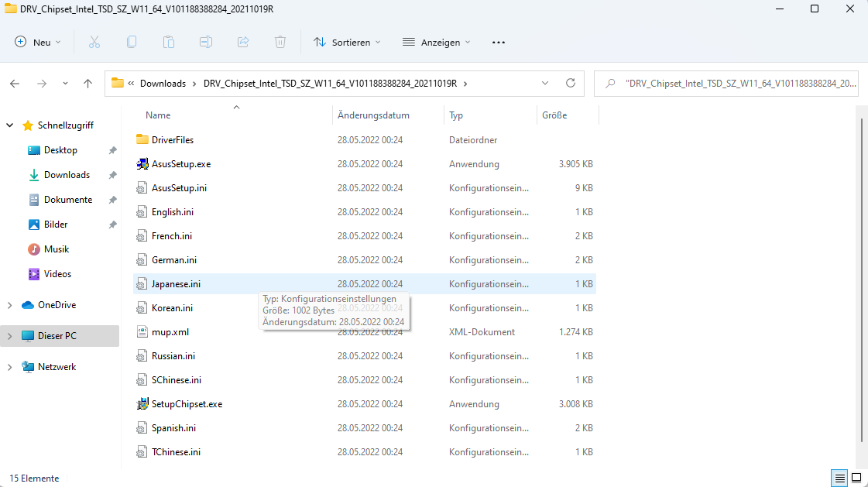868x487 pixels.
Task: Click the magnifier search icon
Action: click(610, 84)
